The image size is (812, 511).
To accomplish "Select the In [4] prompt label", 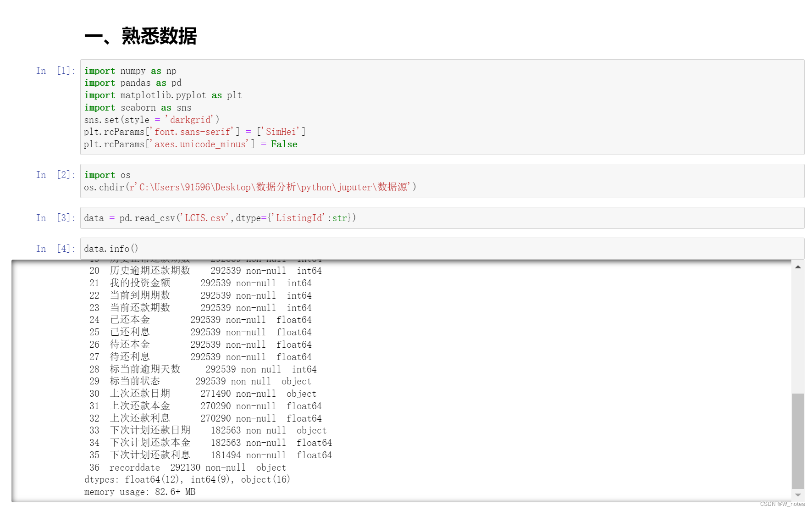I will (55, 249).
